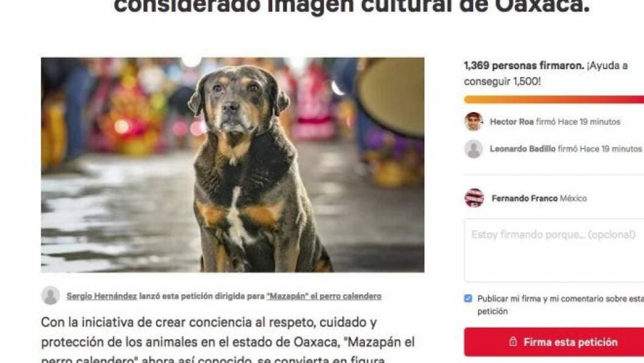
Task: Click the 'México' location label
Action: point(574,198)
